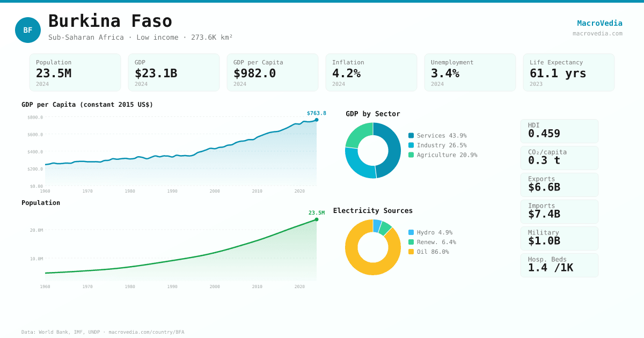Click the Unemployment 3.4% card

470,72
